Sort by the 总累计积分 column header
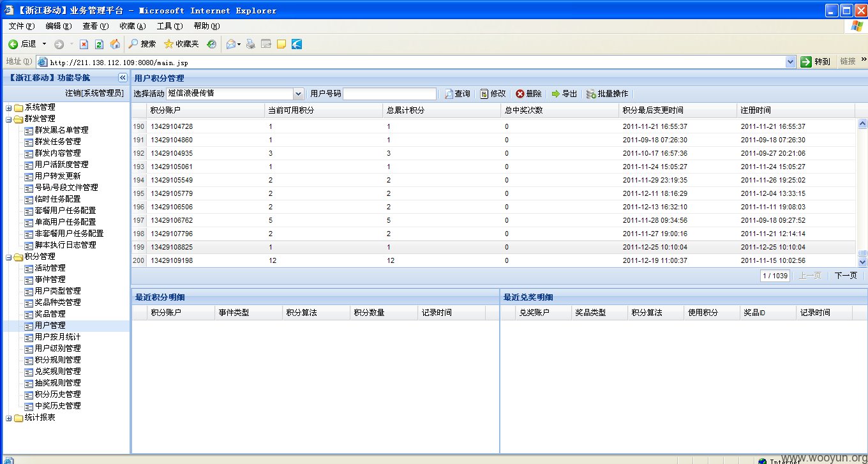The image size is (868, 464). [x=442, y=110]
